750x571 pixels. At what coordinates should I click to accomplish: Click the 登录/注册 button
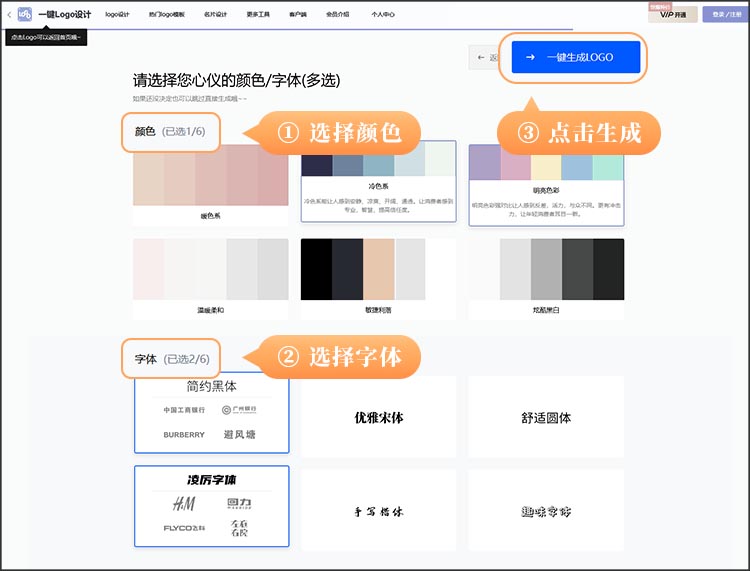coord(726,14)
